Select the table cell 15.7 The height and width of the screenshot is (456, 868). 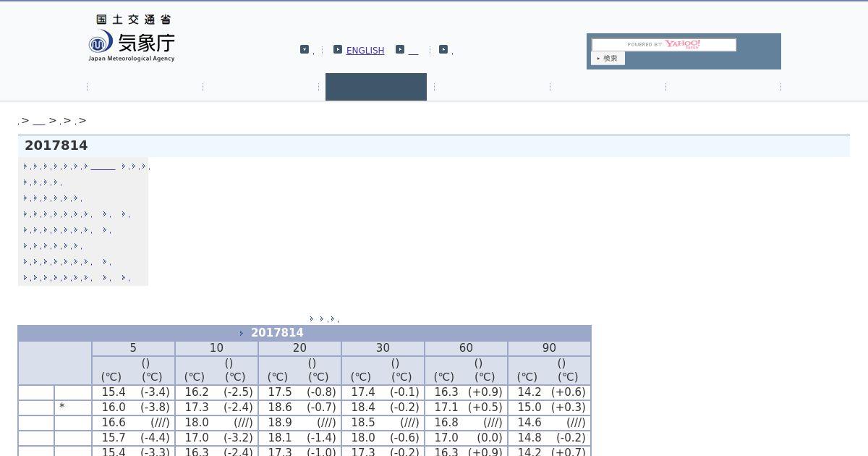[x=114, y=438]
